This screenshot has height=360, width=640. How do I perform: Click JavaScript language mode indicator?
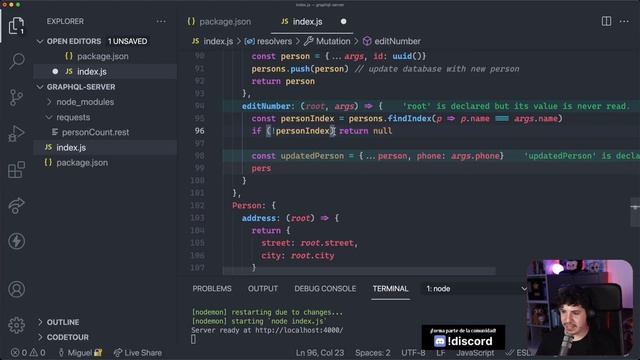pyautogui.click(x=475, y=353)
